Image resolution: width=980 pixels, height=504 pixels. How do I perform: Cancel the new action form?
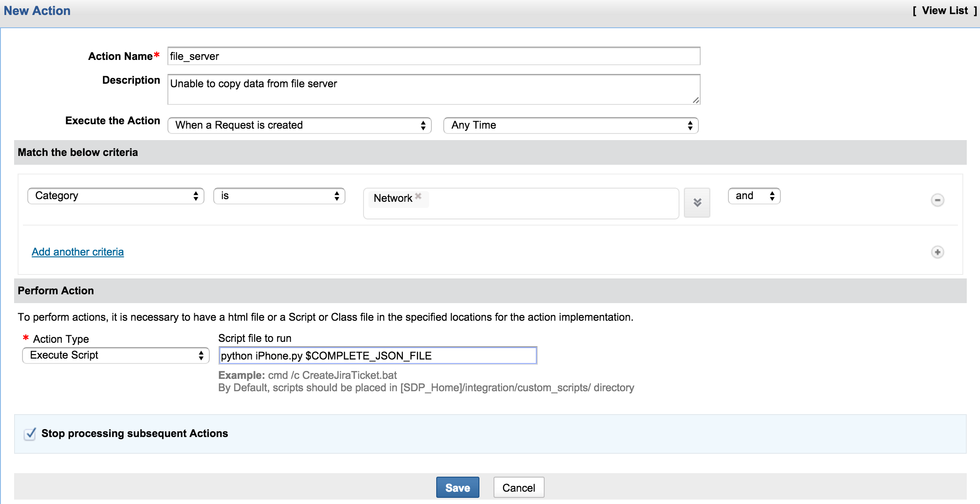coord(519,488)
